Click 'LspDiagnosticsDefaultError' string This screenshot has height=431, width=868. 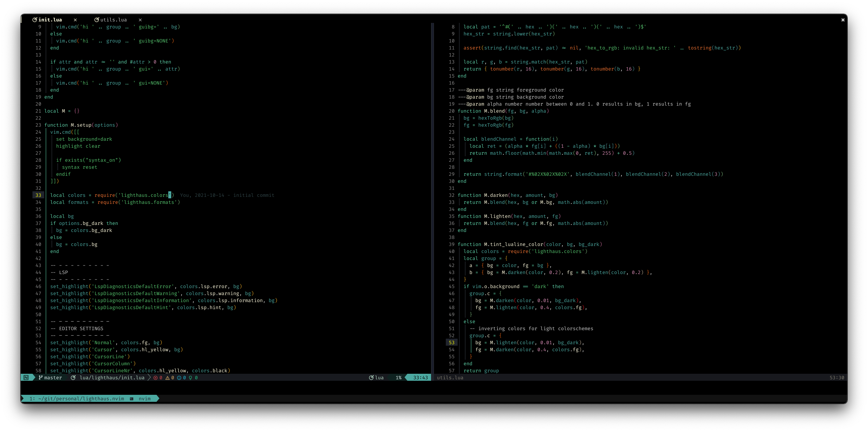coord(133,286)
